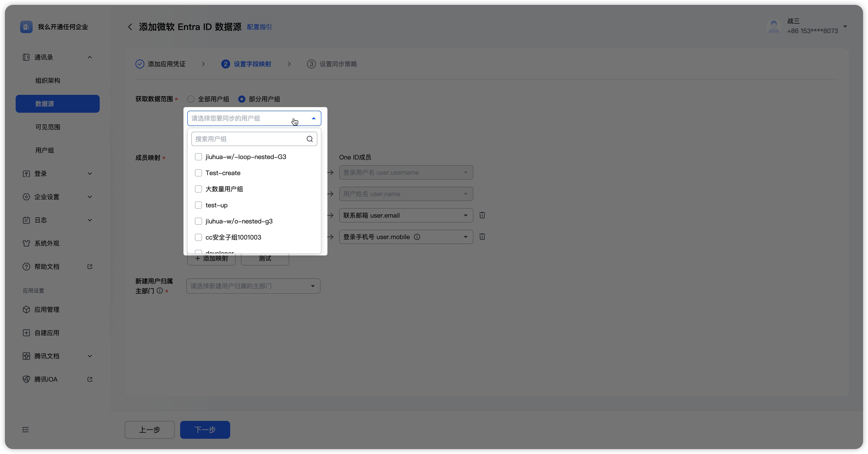Image resolution: width=868 pixels, height=454 pixels.
Task: Click the trash icon beside user.email mapping
Action: tap(482, 215)
